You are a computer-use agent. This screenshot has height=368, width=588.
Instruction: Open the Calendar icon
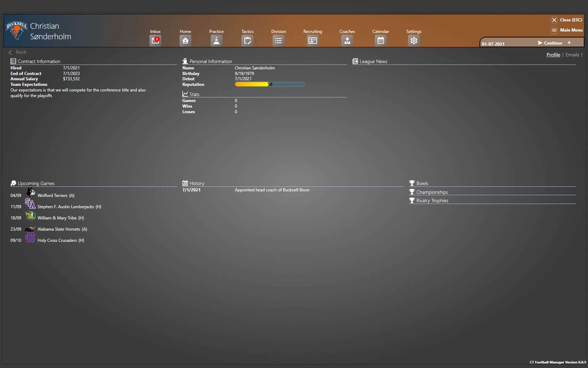380,41
